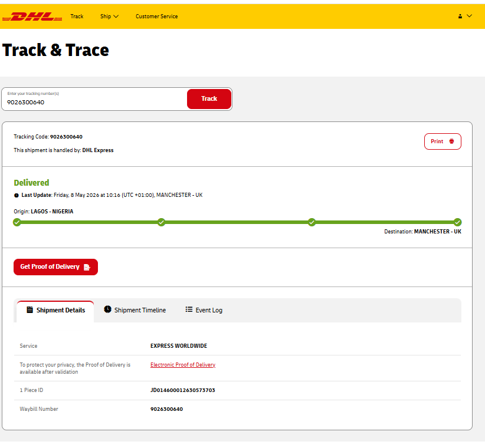Screen dimensions: 485x448
Task: Click the Shipment Details document icon
Action: click(30, 310)
